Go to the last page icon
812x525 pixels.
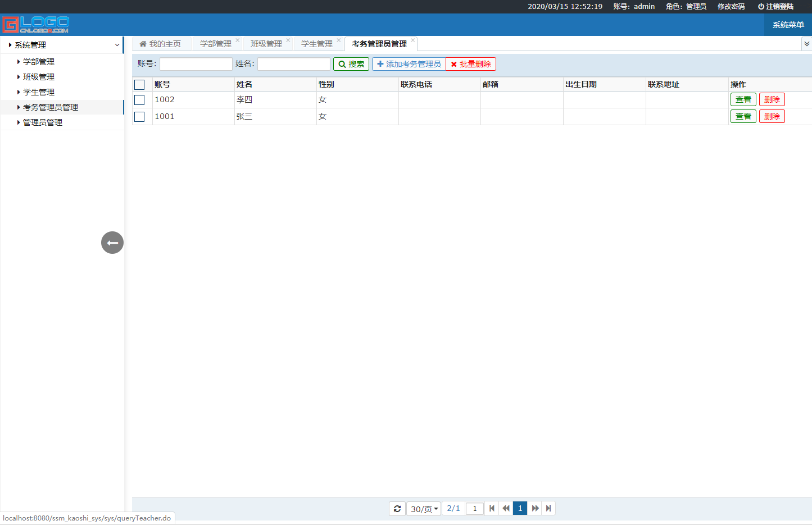[x=548, y=509]
